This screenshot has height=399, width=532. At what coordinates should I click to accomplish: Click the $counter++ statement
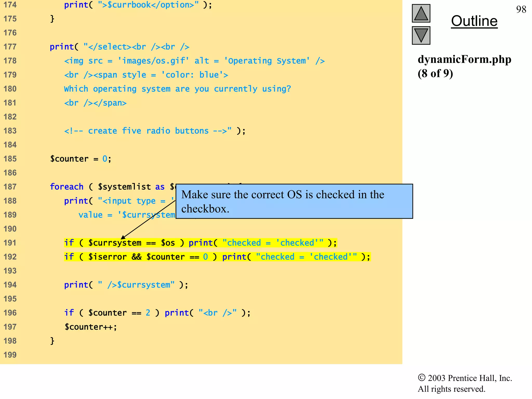pyautogui.click(x=91, y=327)
